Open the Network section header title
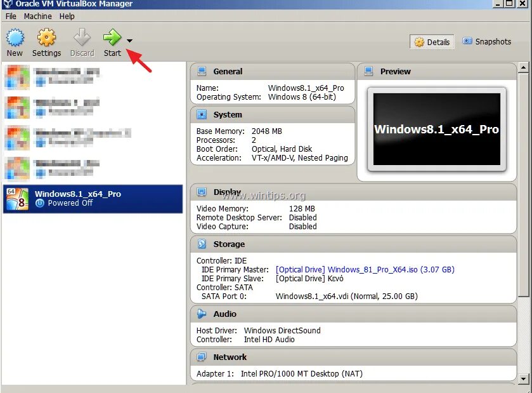Viewport: 532px width, 393px height. [230, 357]
